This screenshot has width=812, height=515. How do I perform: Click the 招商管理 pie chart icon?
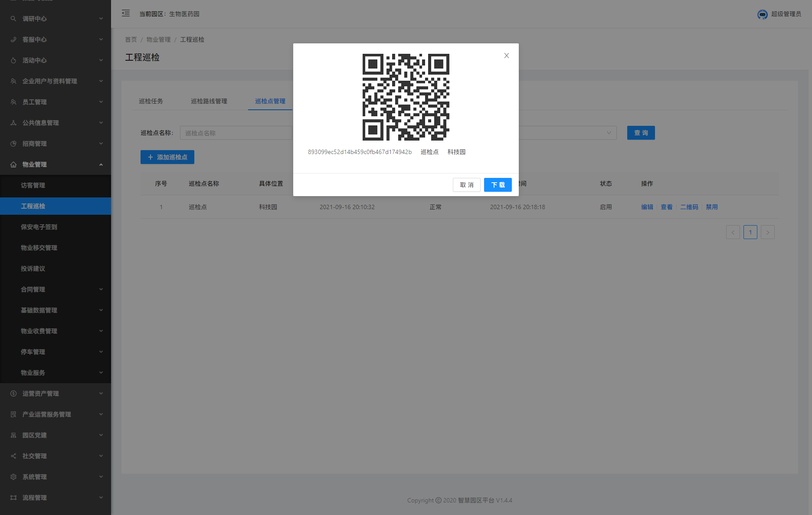[x=13, y=144]
